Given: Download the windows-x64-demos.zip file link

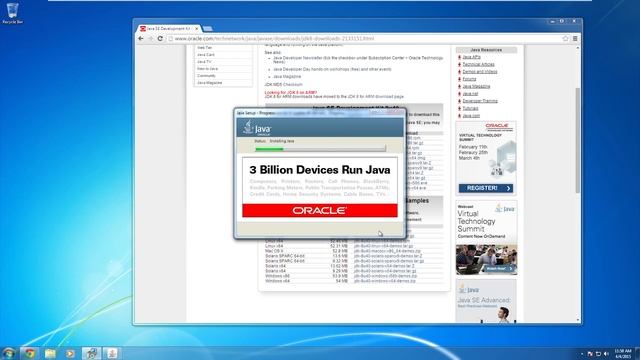Looking at the screenshot, I should [x=384, y=281].
